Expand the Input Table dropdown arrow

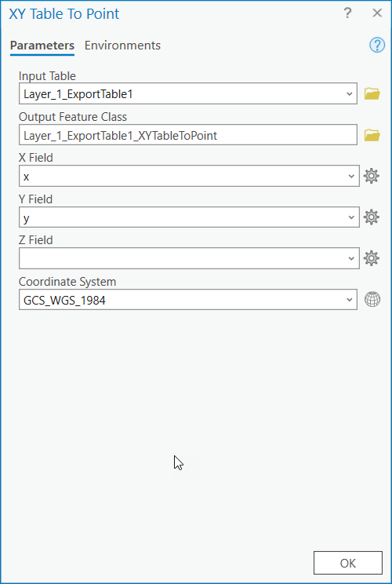[349, 94]
